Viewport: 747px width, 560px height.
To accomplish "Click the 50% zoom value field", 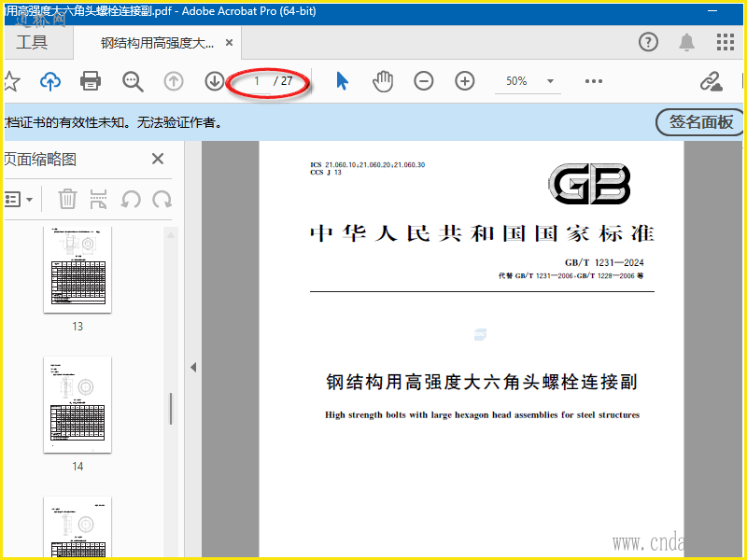I will [x=517, y=81].
